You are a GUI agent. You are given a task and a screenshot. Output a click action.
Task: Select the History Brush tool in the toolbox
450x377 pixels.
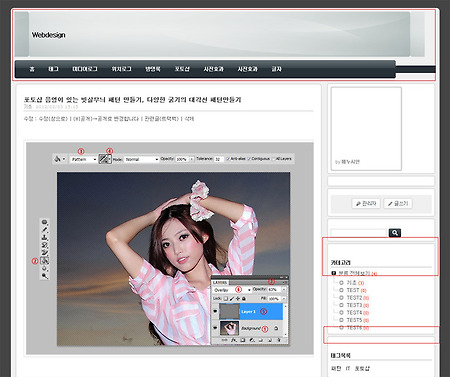point(45,245)
